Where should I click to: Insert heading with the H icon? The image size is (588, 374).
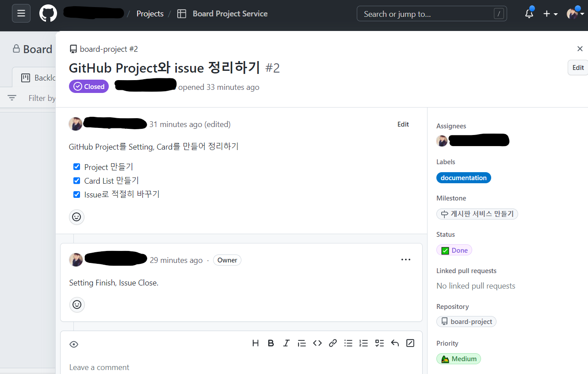click(256, 343)
